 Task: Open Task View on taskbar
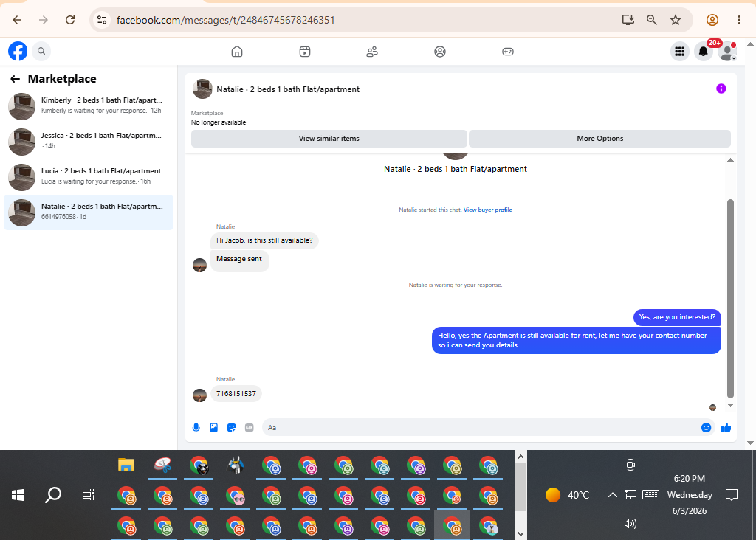point(89,495)
